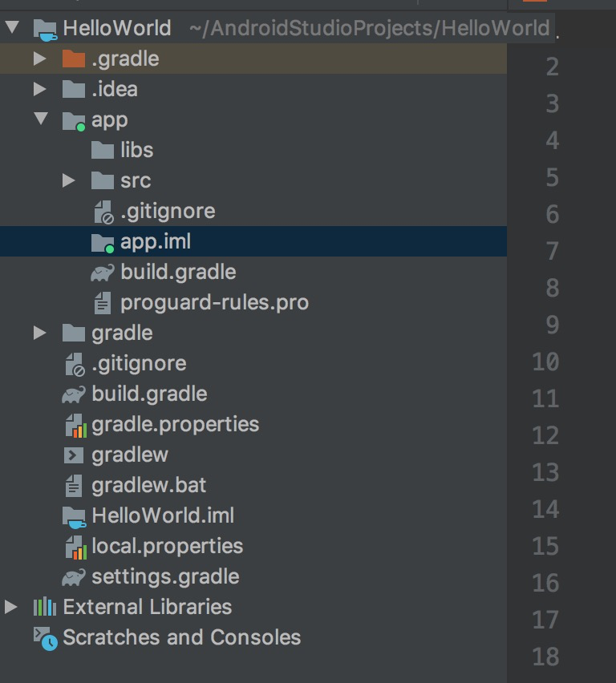
Task: Select the app module name
Action: [109, 121]
